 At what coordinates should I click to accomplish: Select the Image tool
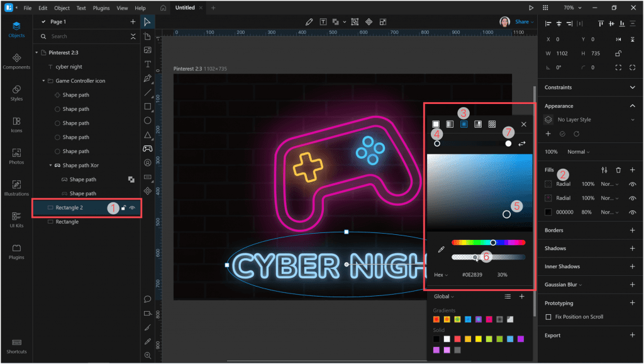[147, 50]
